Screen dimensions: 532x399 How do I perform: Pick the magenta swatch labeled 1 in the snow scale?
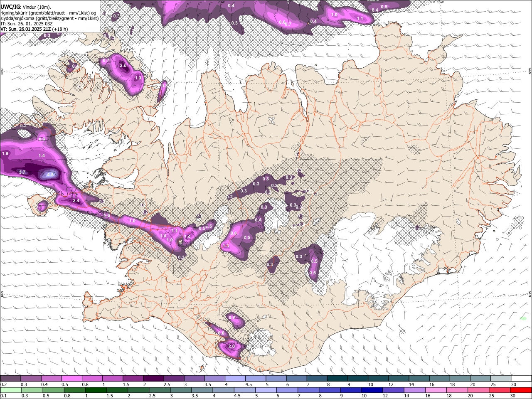coord(113,378)
